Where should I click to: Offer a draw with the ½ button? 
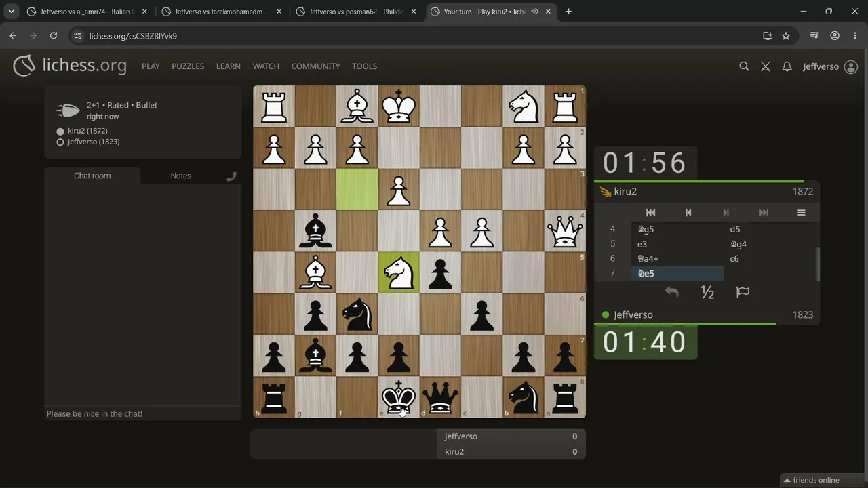tap(707, 292)
